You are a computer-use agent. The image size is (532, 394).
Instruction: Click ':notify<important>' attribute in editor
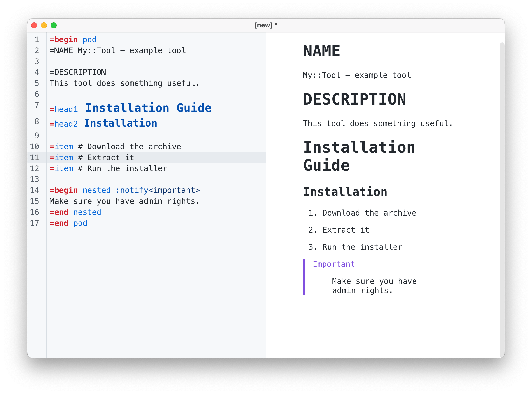158,190
